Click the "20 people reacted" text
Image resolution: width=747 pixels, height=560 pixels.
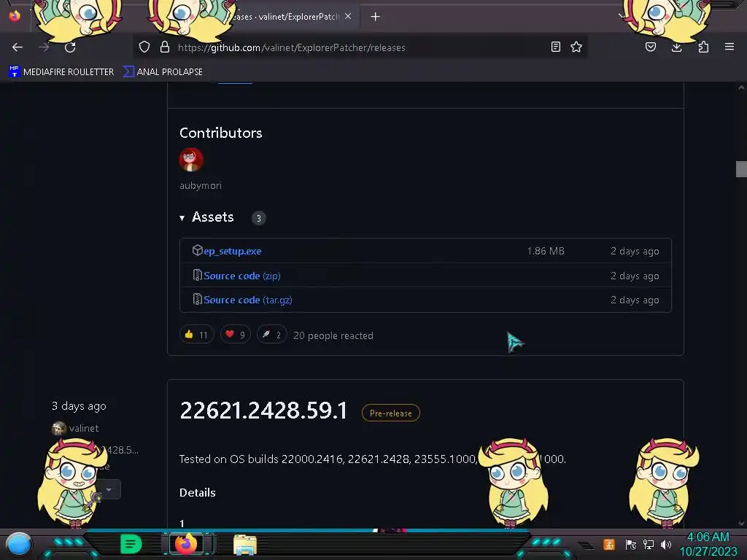coord(333,335)
